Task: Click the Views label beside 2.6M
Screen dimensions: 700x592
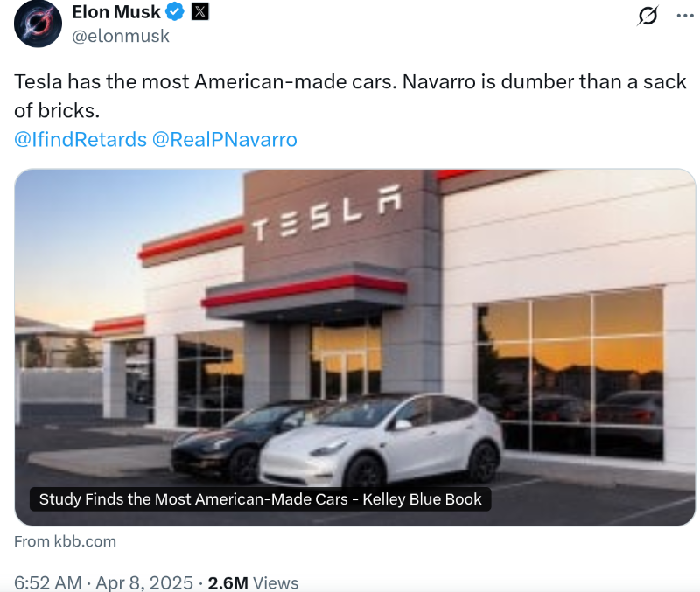Action: click(276, 582)
